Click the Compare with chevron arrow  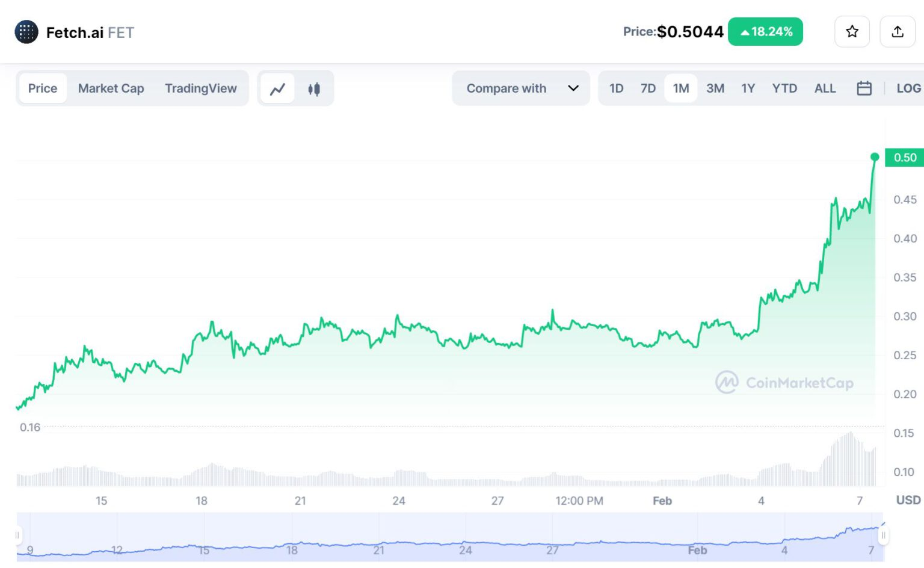pyautogui.click(x=573, y=88)
